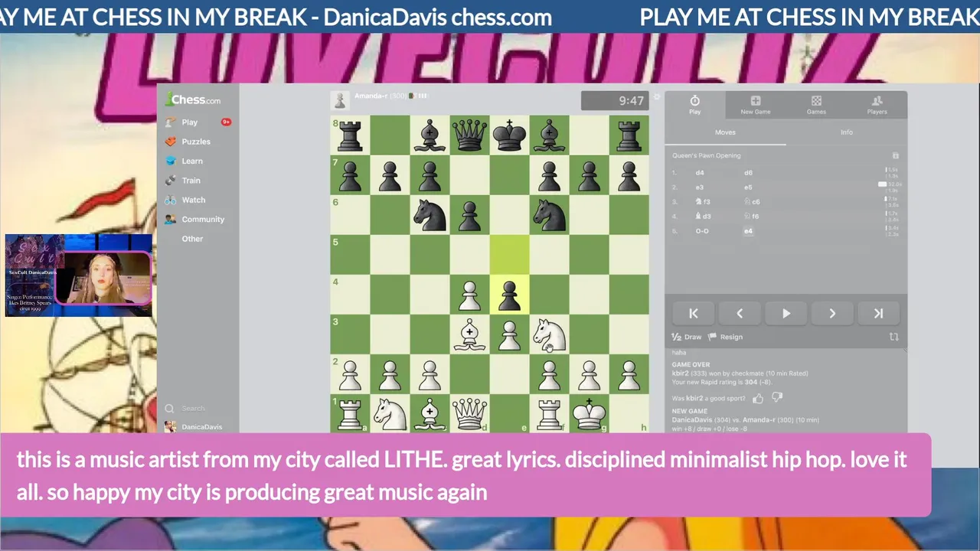Click black knight on c6
The image size is (980, 551).
(430, 215)
